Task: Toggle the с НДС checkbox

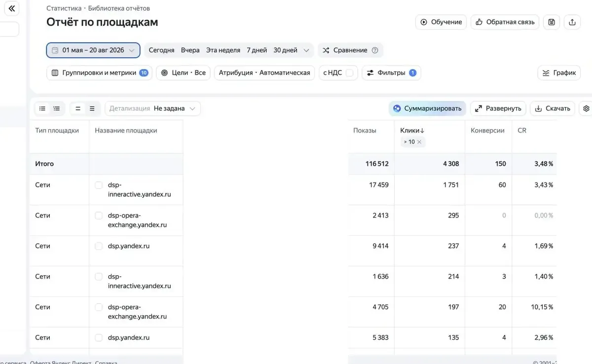Action: pyautogui.click(x=349, y=73)
